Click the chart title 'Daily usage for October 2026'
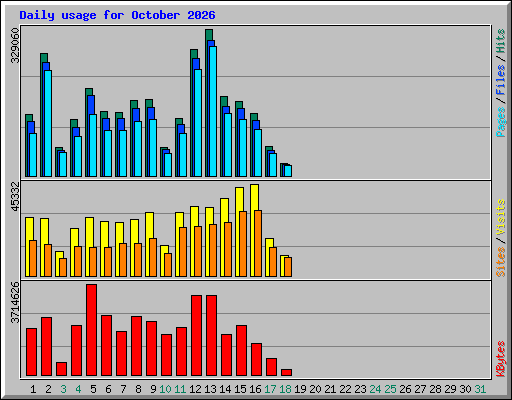The height and width of the screenshot is (400, 512). click(117, 15)
